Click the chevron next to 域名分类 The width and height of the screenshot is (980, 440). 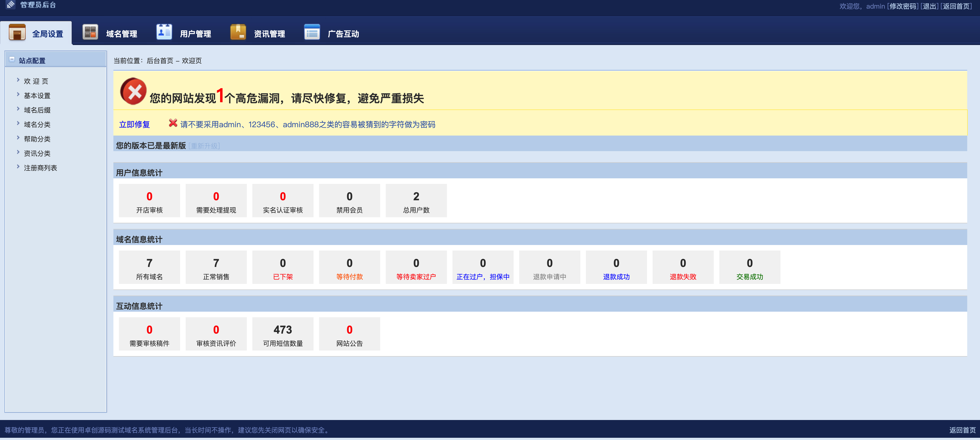tap(18, 124)
